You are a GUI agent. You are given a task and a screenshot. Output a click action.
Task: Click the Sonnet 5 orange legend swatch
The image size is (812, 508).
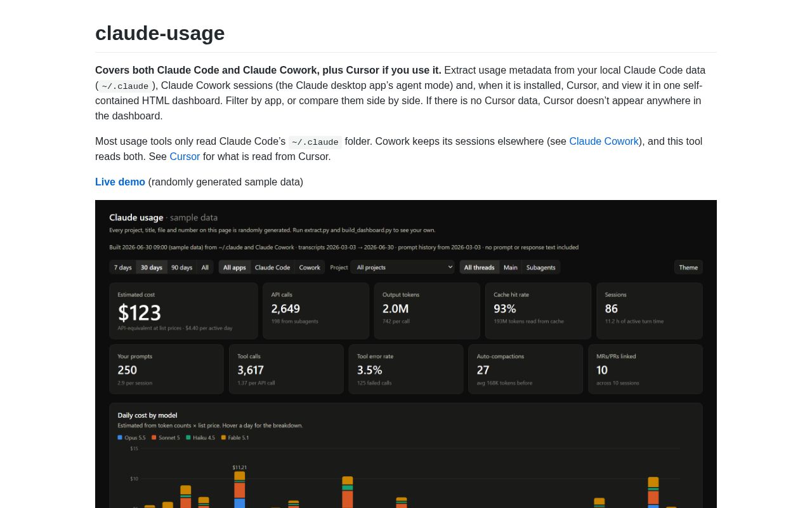(154, 438)
